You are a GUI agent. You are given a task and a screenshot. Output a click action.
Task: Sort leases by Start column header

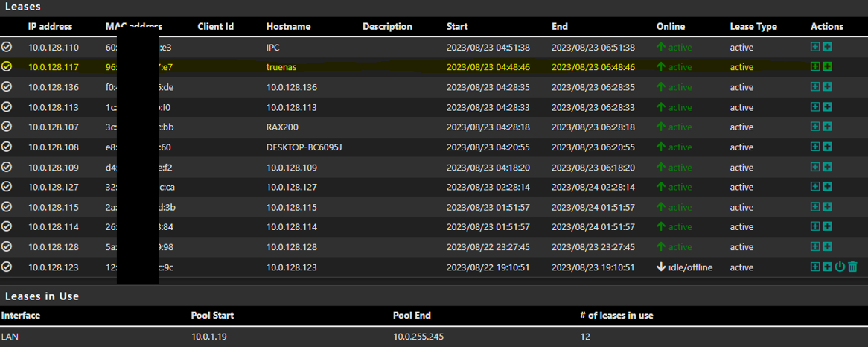457,26
